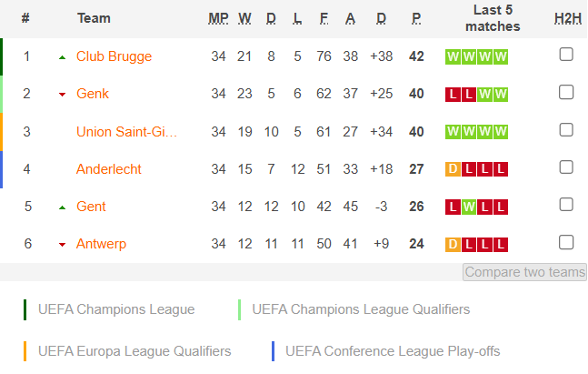Image resolution: width=588 pixels, height=374 pixels.
Task: Click Anderlecht's orange D draw badge
Action: [453, 169]
